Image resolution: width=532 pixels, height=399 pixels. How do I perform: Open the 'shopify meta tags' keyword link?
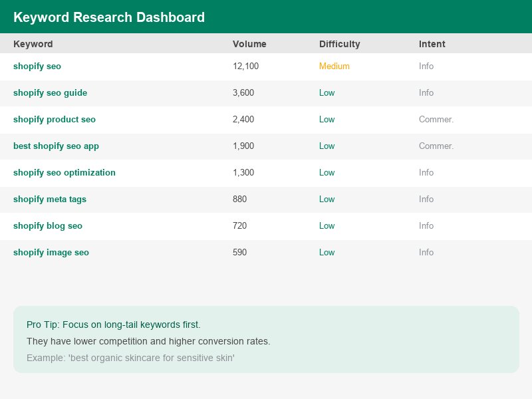click(x=50, y=199)
